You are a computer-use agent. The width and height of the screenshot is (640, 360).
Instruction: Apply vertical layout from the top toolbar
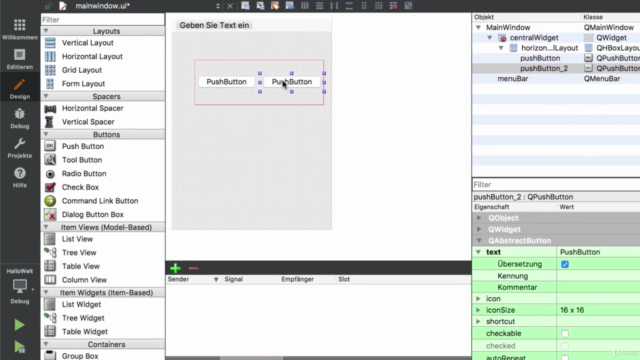tap(319, 6)
